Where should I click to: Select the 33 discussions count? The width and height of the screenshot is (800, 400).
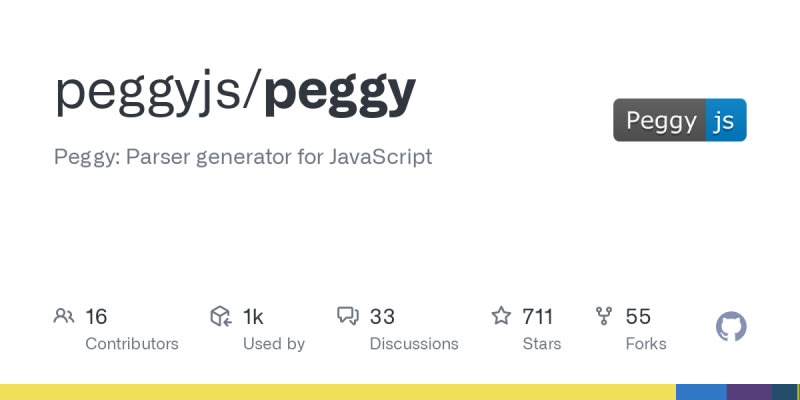[x=382, y=317]
